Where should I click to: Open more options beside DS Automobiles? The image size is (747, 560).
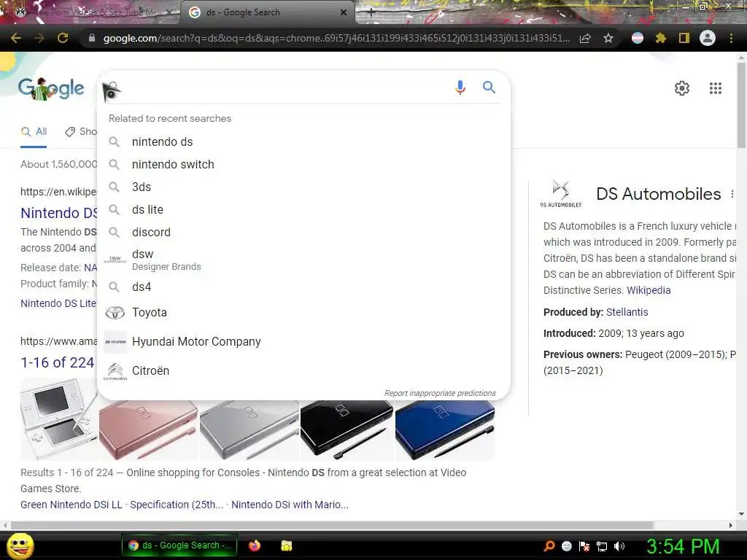tap(732, 194)
